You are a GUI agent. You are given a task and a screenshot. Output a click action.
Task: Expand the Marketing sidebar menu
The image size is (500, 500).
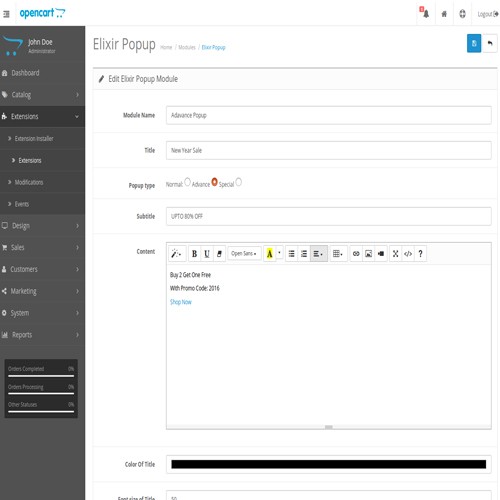pos(42,291)
